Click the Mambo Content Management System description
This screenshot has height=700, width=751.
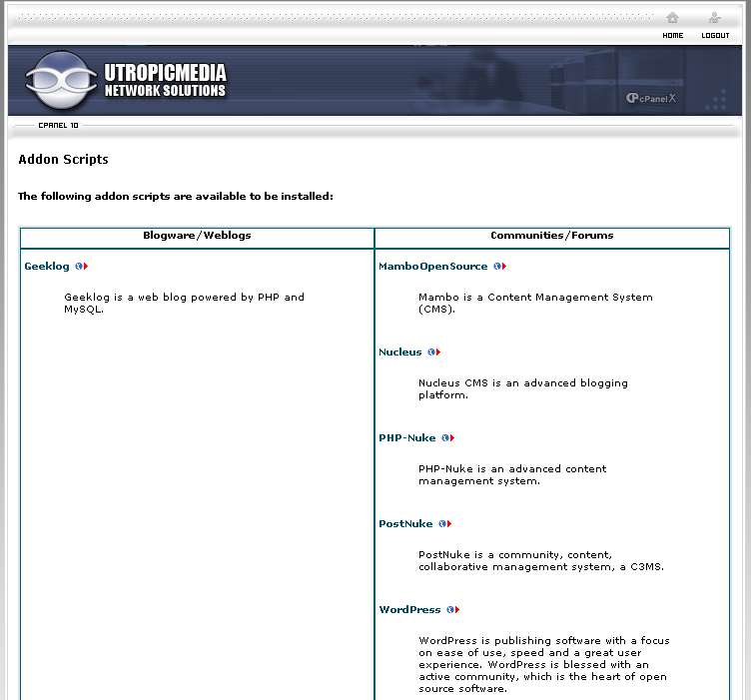(x=535, y=304)
